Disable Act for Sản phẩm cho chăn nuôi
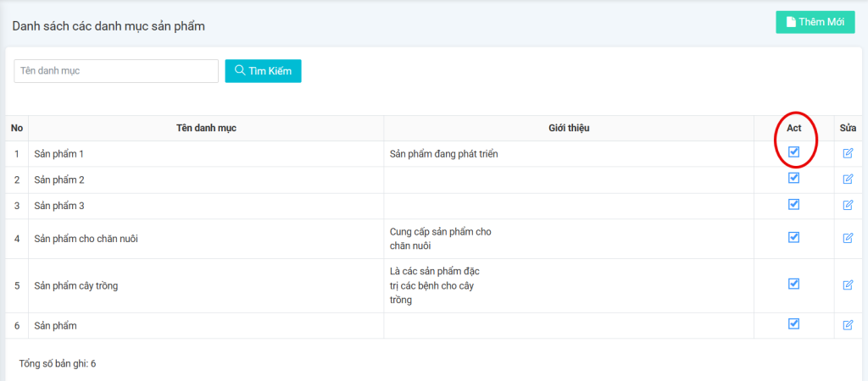The image size is (868, 381). coord(794,237)
